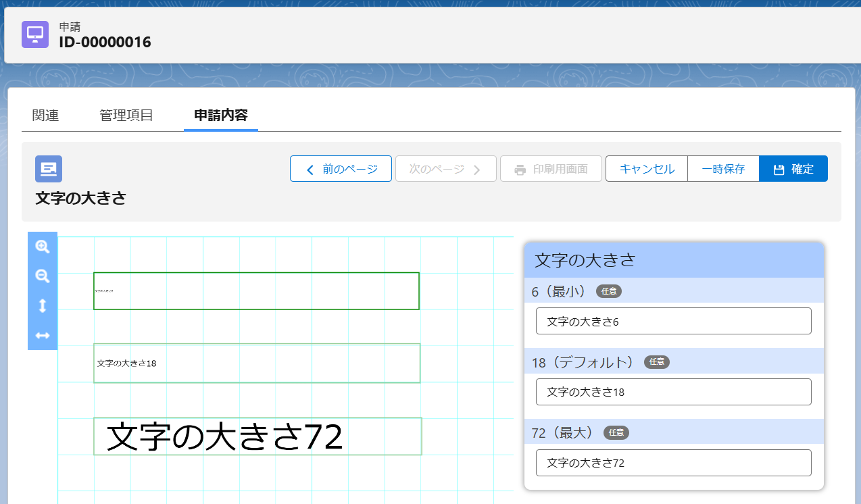Focus the 18（デフォルト） input field
Image resolution: width=861 pixels, height=504 pixels.
tap(673, 392)
